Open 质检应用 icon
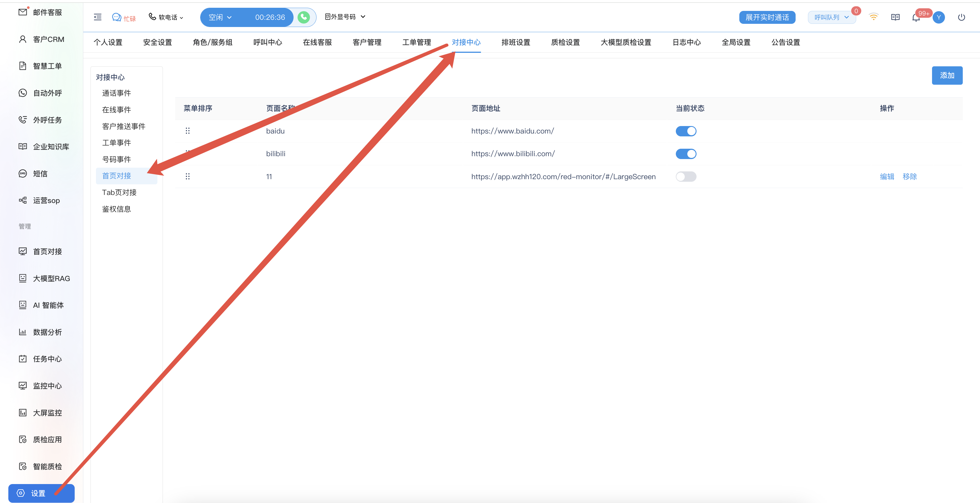980x503 pixels. pos(23,439)
